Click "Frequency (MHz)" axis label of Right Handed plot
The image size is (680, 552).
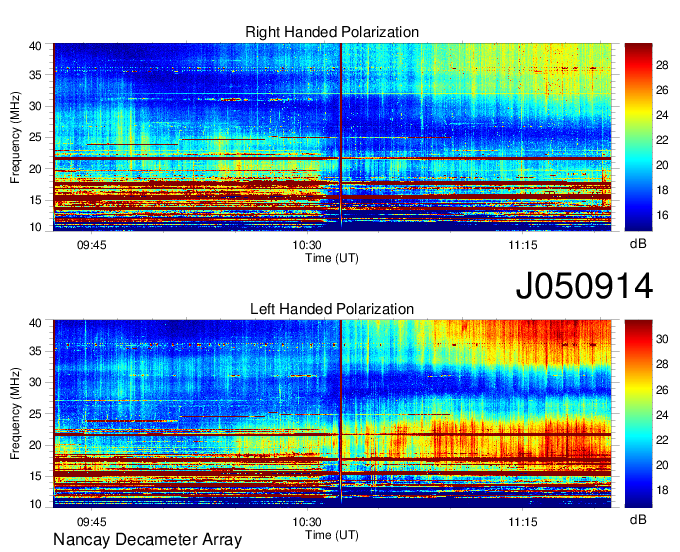[15, 137]
